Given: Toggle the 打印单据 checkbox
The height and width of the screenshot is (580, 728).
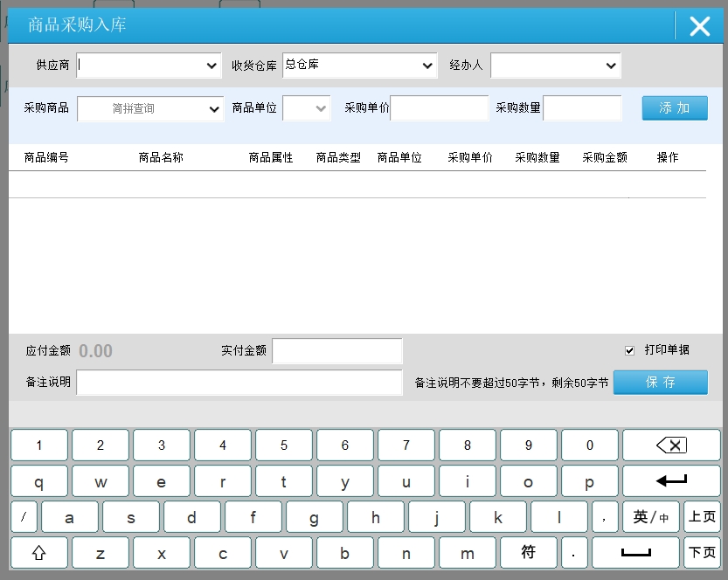Looking at the screenshot, I should pyautogui.click(x=629, y=350).
